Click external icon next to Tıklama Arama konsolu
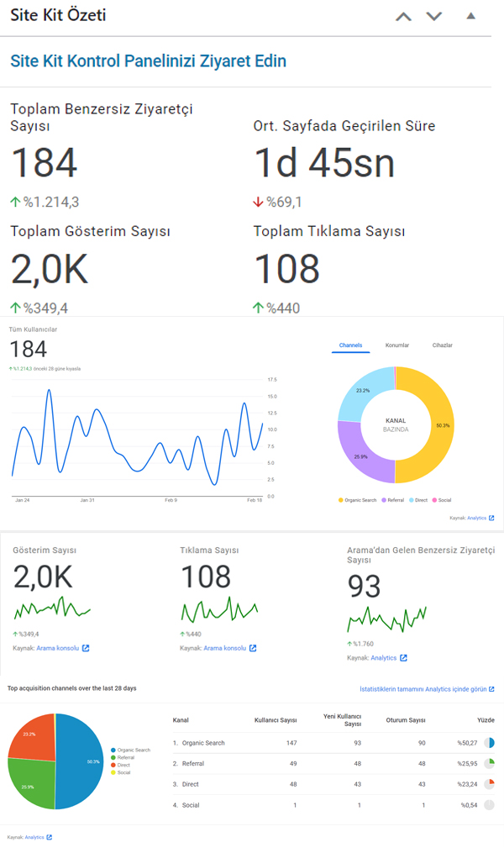Image resolution: width=504 pixels, height=853 pixels. (253, 648)
